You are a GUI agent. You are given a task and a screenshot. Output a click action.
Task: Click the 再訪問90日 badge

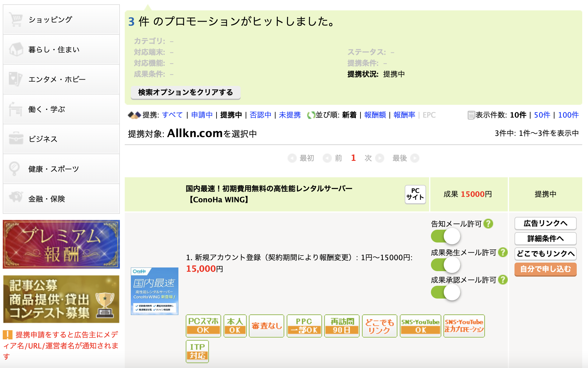click(342, 326)
